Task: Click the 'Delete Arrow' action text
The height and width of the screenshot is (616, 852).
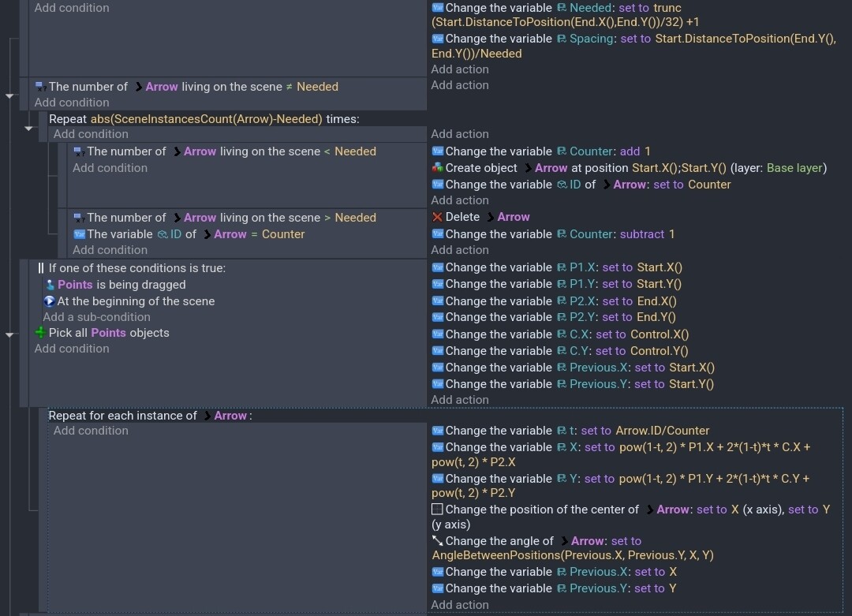Action: (x=488, y=217)
